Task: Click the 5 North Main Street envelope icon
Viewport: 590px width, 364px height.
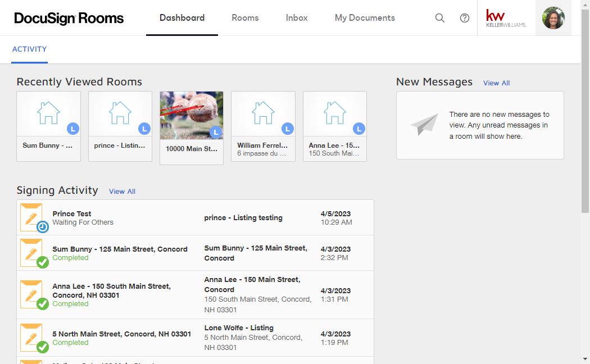Action: pos(34,338)
